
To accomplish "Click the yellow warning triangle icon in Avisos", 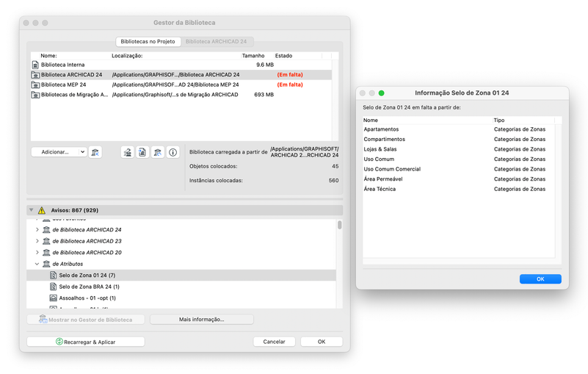I will point(42,210).
